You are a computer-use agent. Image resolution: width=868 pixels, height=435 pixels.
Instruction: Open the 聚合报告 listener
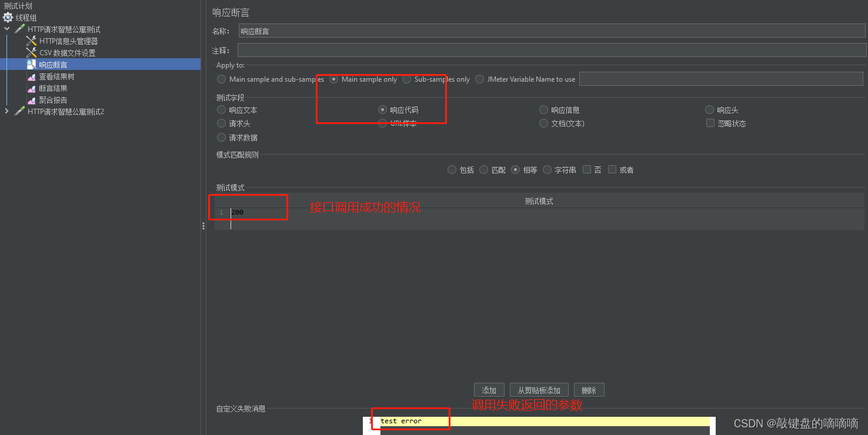(53, 100)
